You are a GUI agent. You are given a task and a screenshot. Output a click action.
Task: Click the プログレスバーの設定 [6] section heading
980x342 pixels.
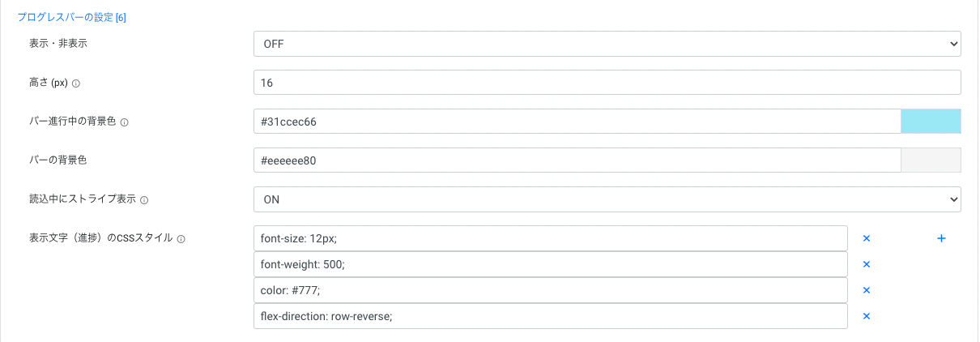pos(71,17)
